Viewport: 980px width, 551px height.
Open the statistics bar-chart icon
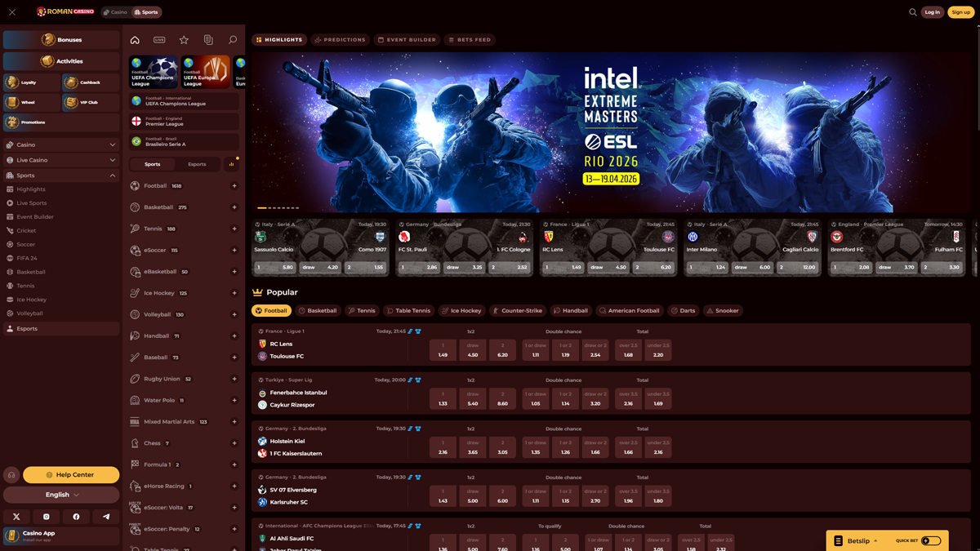click(231, 164)
